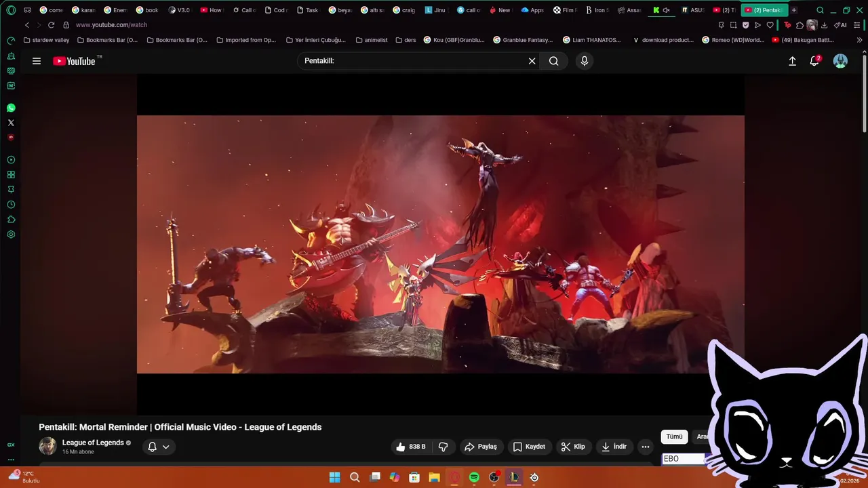Open Opera GX sidebar settings gear
The width and height of the screenshot is (868, 488).
click(11, 235)
